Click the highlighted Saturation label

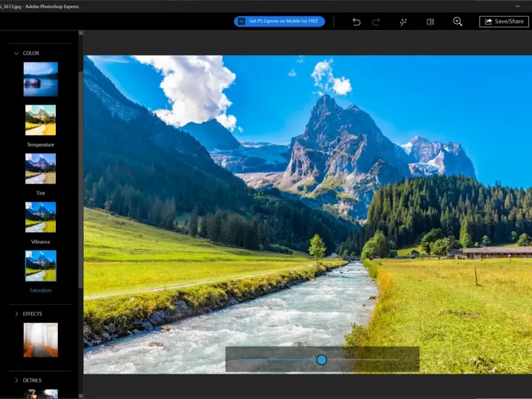[41, 291]
